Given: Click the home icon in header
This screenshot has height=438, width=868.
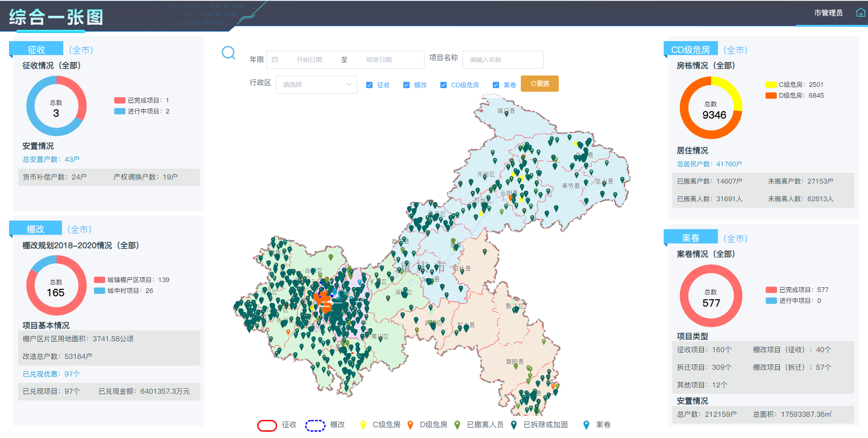Looking at the screenshot, I should pos(860,13).
